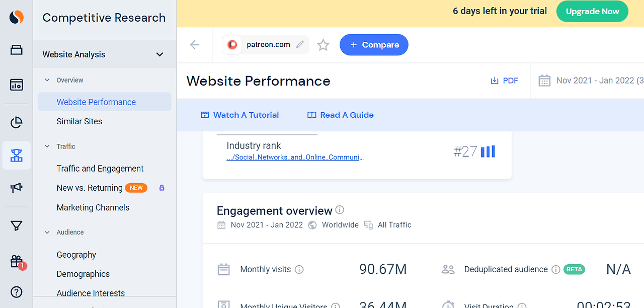Click the Compare button

pos(374,45)
